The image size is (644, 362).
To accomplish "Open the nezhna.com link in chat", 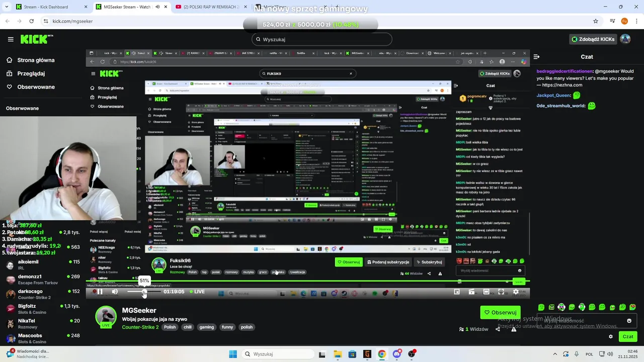I will (562, 85).
